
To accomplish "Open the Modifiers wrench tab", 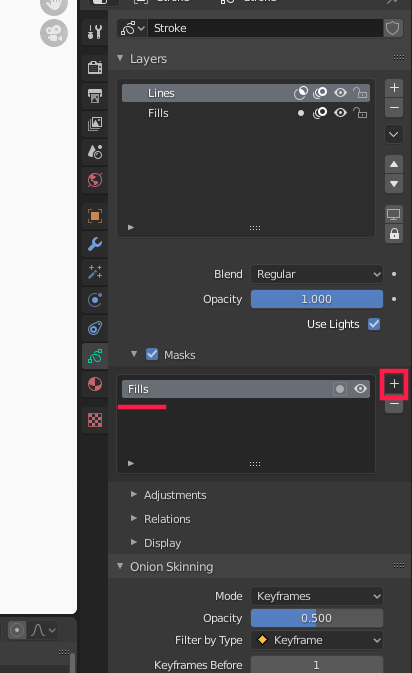I will 95,244.
